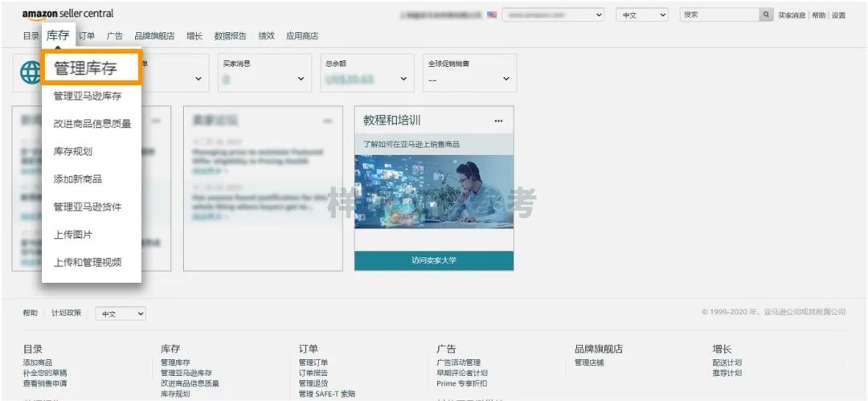
Task: Click the globe icon on the first card
Action: [x=30, y=72]
